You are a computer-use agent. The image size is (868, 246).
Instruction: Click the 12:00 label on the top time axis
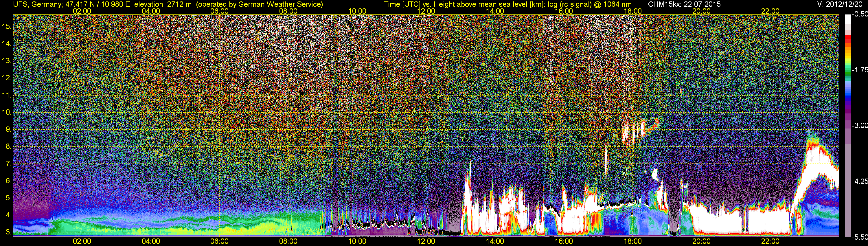426,11
